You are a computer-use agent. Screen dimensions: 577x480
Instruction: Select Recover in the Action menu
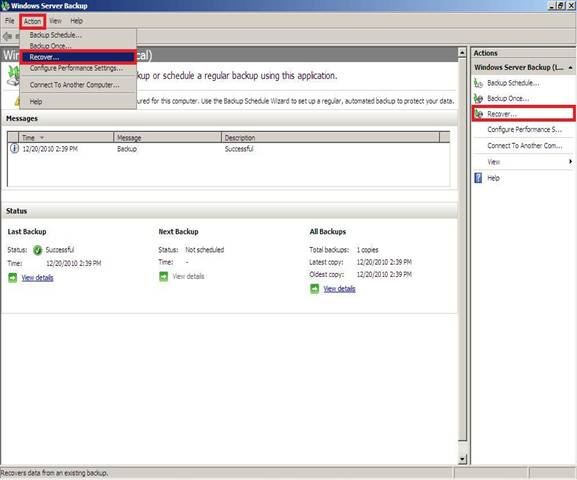[x=78, y=57]
